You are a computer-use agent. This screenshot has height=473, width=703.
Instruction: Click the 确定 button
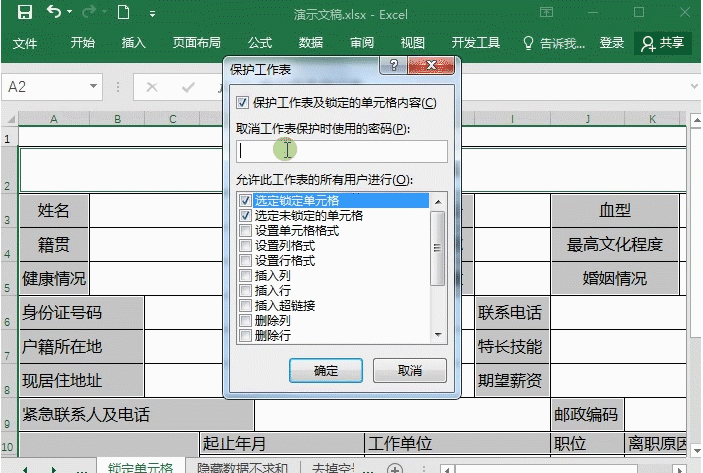pyautogui.click(x=326, y=370)
